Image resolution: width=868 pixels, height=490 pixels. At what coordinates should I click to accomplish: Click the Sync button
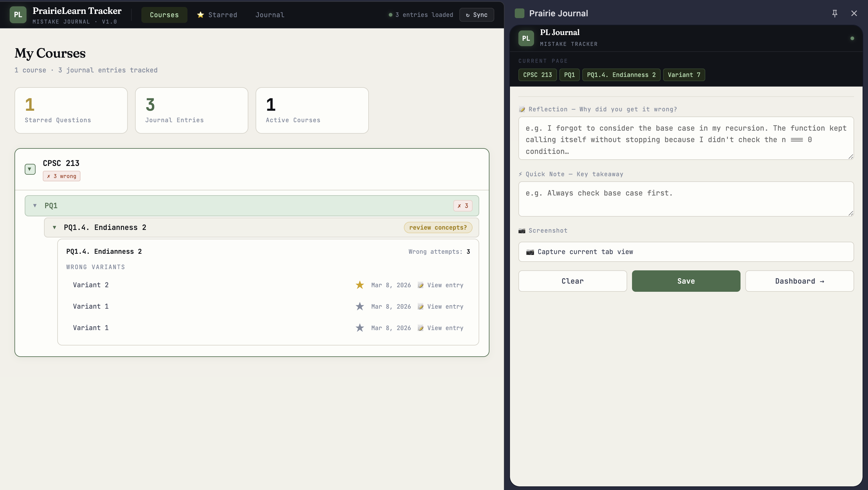tap(476, 15)
